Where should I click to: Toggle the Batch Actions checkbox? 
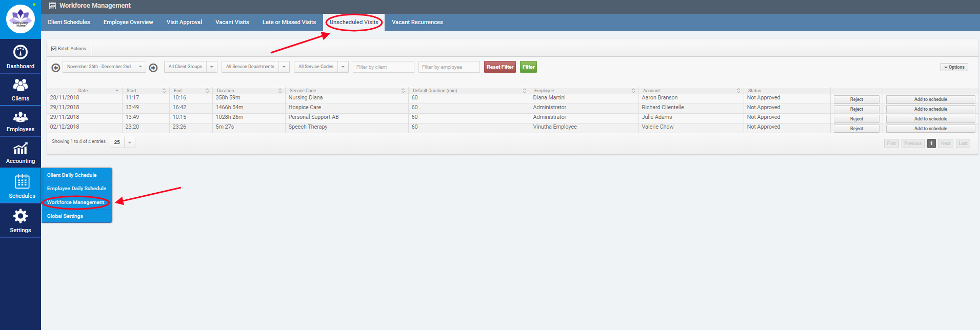(54, 49)
